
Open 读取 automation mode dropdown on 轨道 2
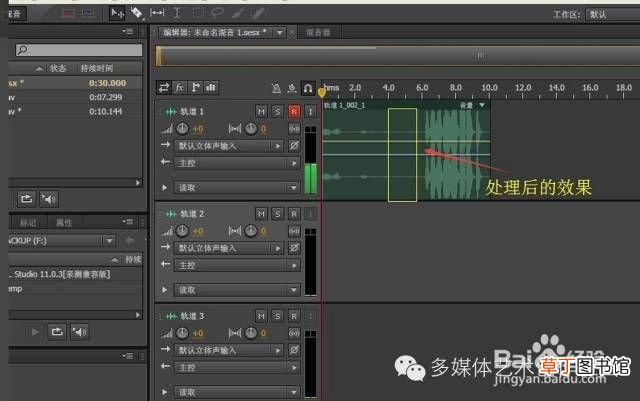237,290
